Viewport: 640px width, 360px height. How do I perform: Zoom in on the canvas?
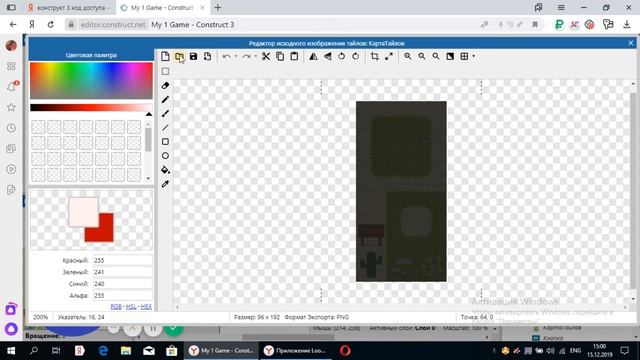(408, 56)
